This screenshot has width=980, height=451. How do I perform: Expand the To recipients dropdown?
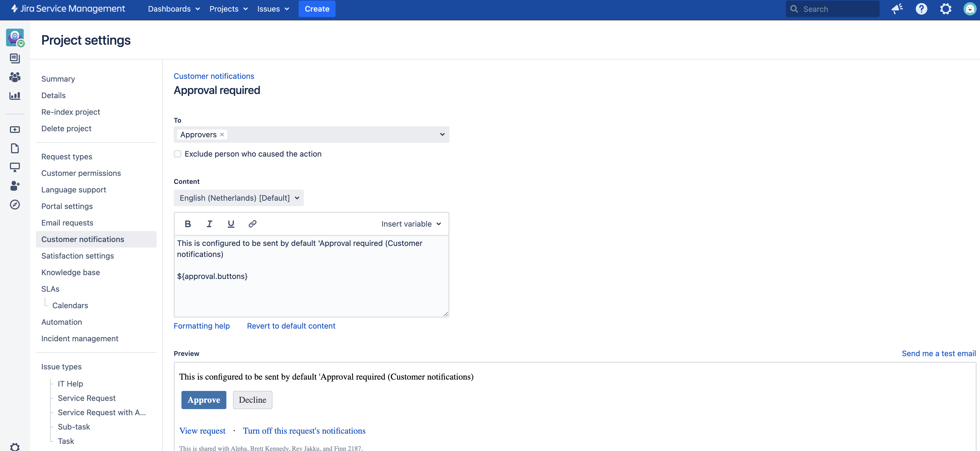point(442,135)
